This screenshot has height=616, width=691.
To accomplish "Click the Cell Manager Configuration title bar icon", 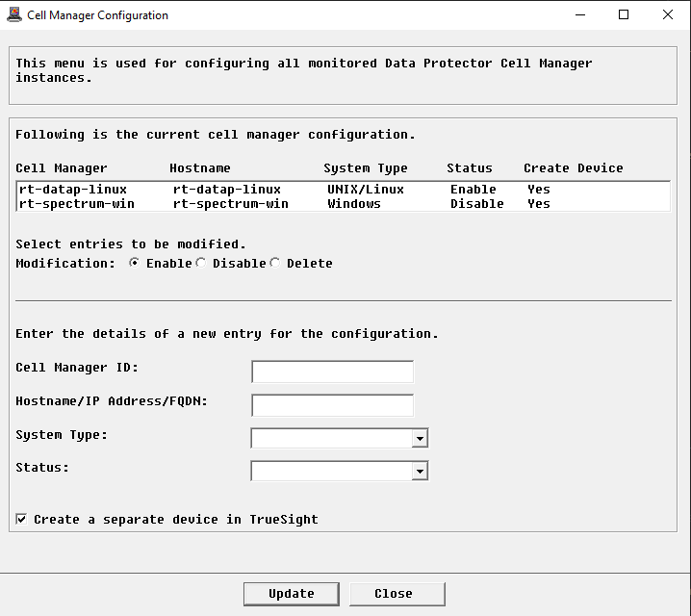I will click(14, 15).
